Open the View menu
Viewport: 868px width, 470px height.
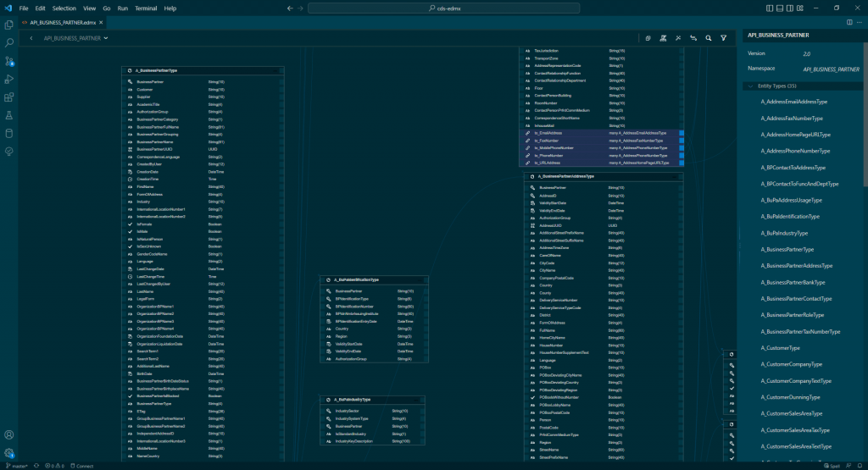click(90, 8)
